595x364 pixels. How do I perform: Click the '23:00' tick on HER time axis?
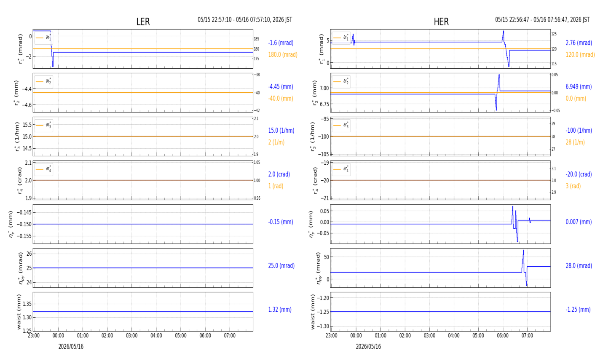[x=332, y=336]
